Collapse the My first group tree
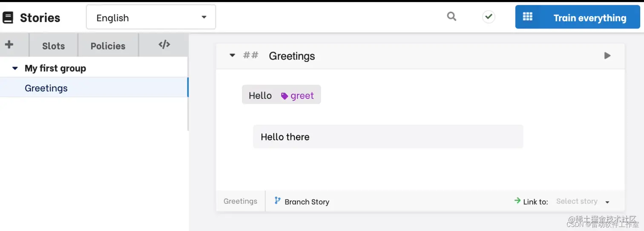644x231 pixels. pos(15,68)
